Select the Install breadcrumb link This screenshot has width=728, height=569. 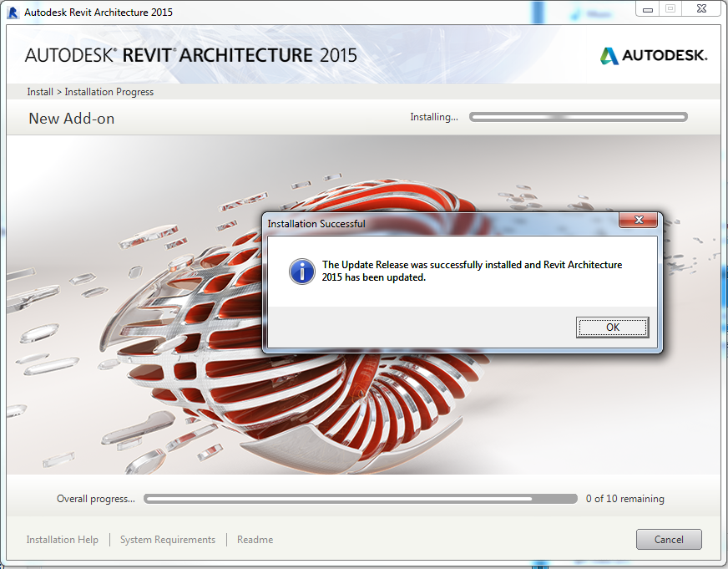[x=39, y=91]
